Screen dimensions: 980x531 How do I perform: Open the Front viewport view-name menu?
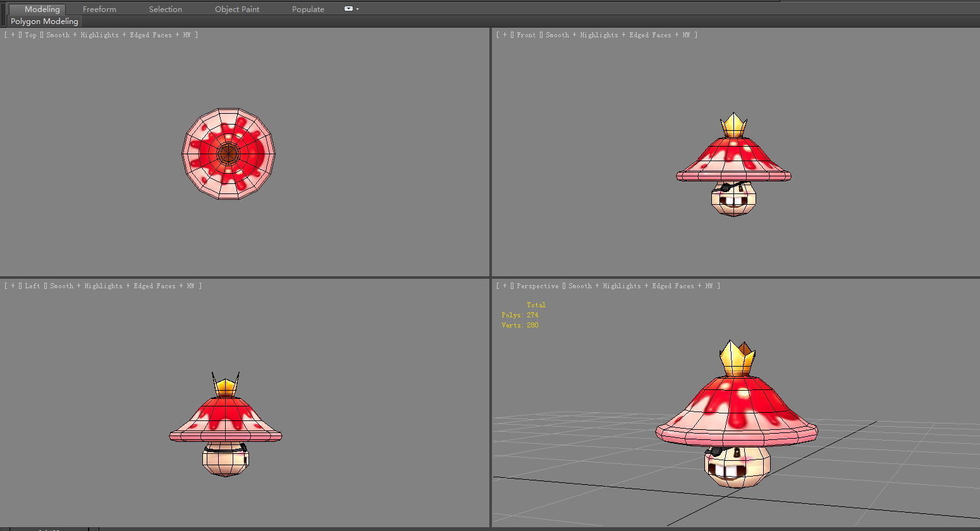tap(526, 35)
